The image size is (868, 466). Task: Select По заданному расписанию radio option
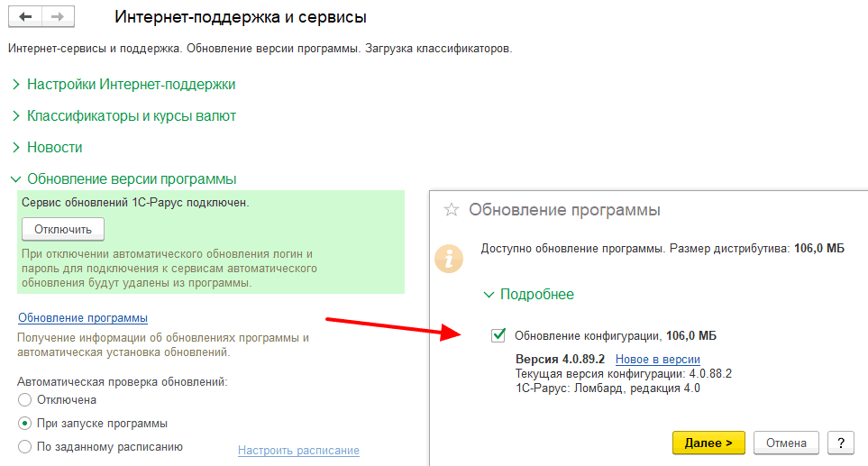(x=24, y=447)
